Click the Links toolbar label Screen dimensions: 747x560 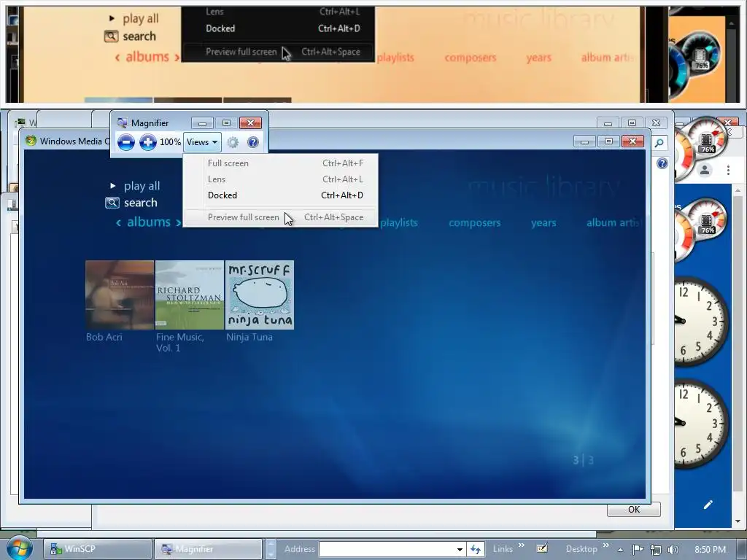(x=503, y=549)
